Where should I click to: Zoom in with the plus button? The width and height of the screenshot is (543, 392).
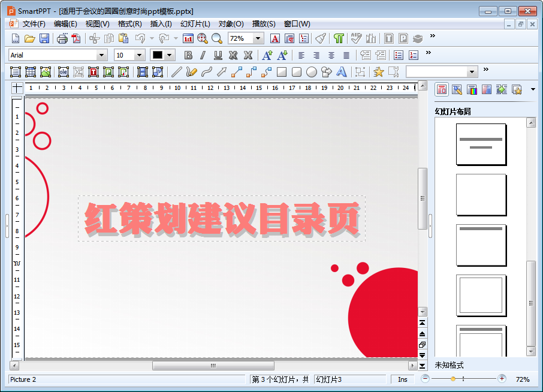coord(502,379)
